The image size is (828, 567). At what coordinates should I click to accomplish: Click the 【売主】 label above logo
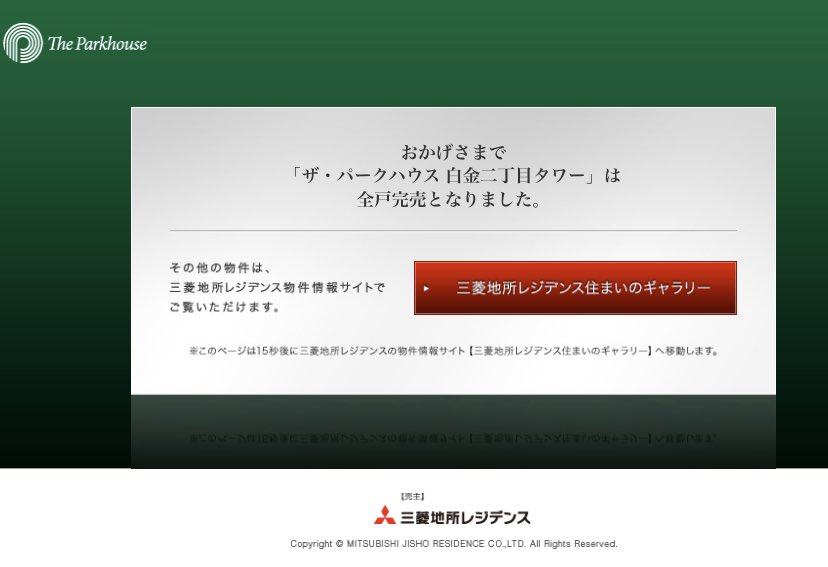pyautogui.click(x=412, y=496)
